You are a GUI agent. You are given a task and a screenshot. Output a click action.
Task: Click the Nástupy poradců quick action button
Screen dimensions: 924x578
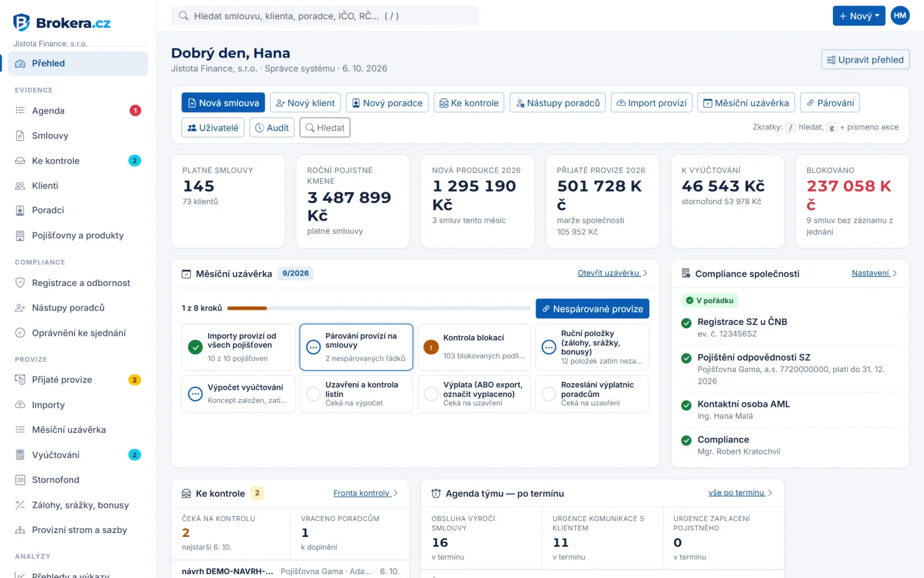558,103
